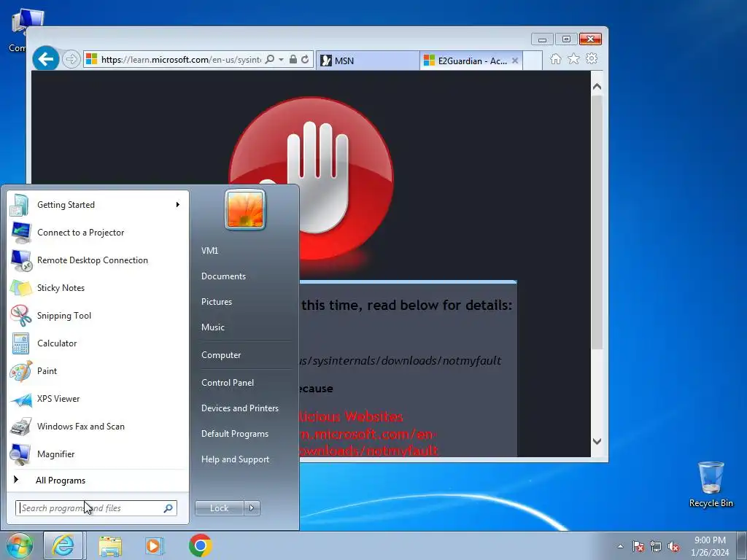Image resolution: width=747 pixels, height=560 pixels.
Task: Open Documents from Start menu
Action: click(223, 276)
